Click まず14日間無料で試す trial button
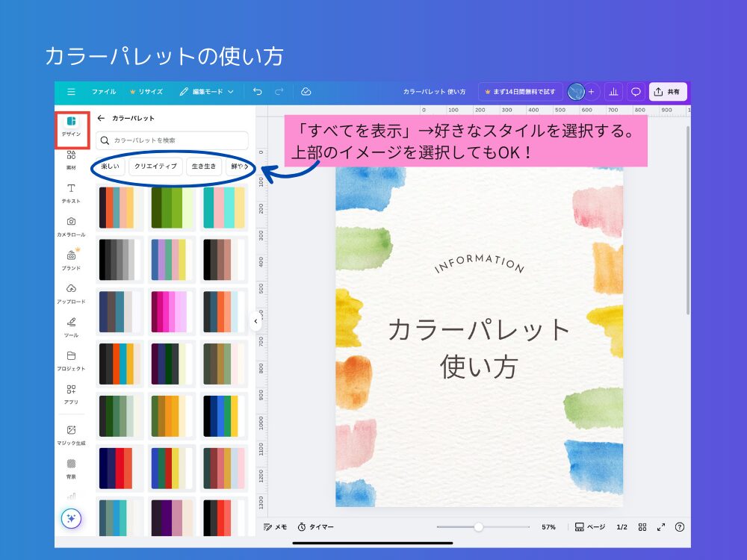Viewport: 747px width, 560px height. [521, 92]
